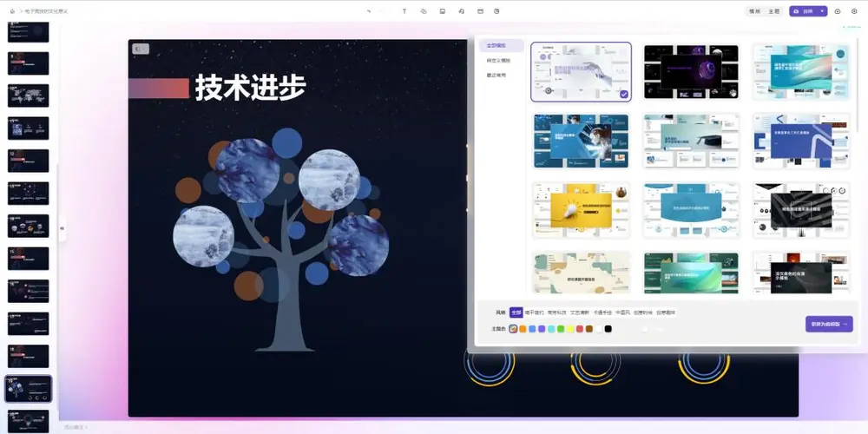Open slide 9 thumbnail in left panel

tap(29, 63)
